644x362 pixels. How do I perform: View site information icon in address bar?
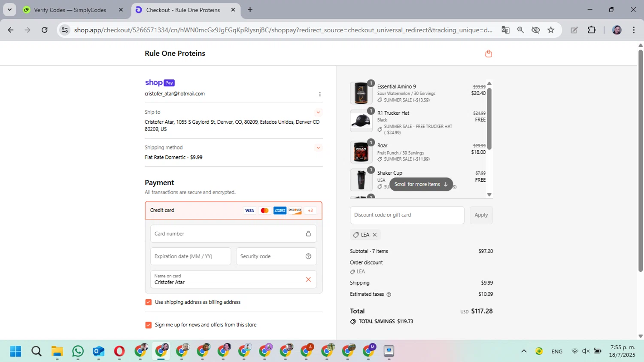tap(65, 30)
